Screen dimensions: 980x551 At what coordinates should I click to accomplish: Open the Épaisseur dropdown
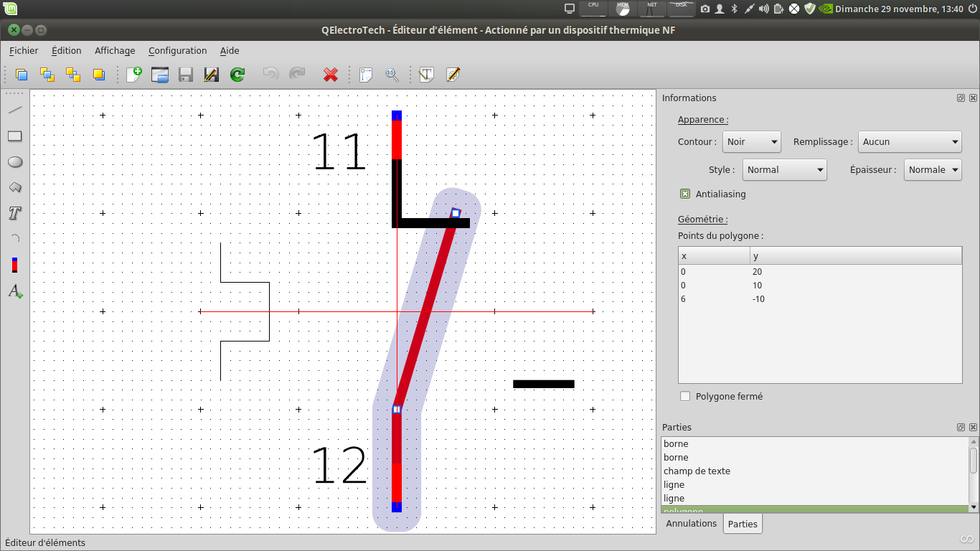click(932, 170)
